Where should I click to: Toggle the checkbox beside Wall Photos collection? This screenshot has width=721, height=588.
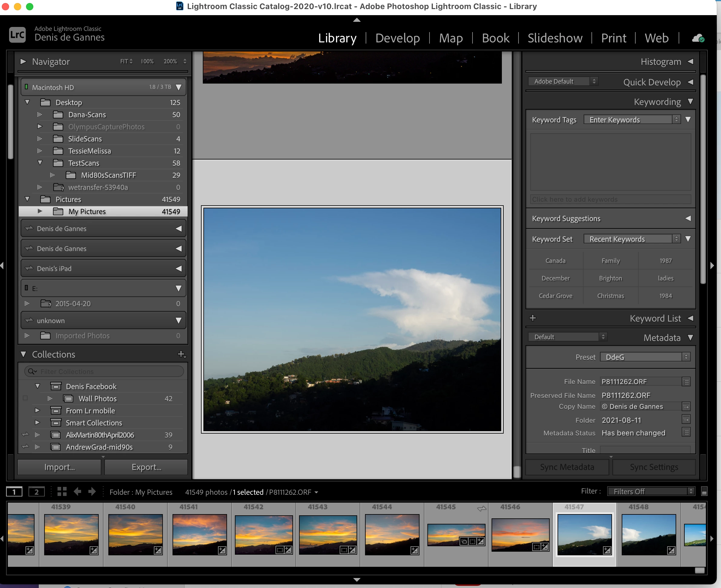tap(25, 398)
